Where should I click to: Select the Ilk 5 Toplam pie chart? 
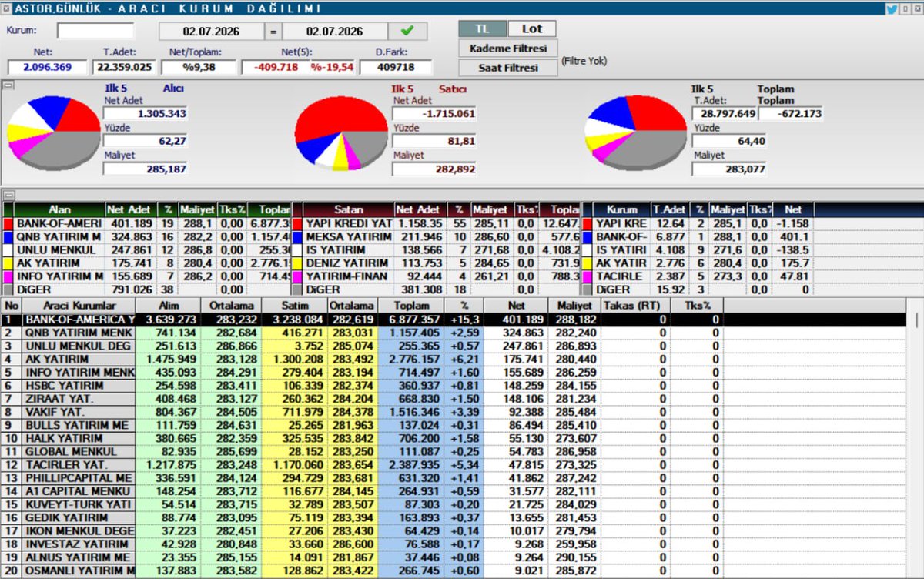pyautogui.click(x=634, y=134)
